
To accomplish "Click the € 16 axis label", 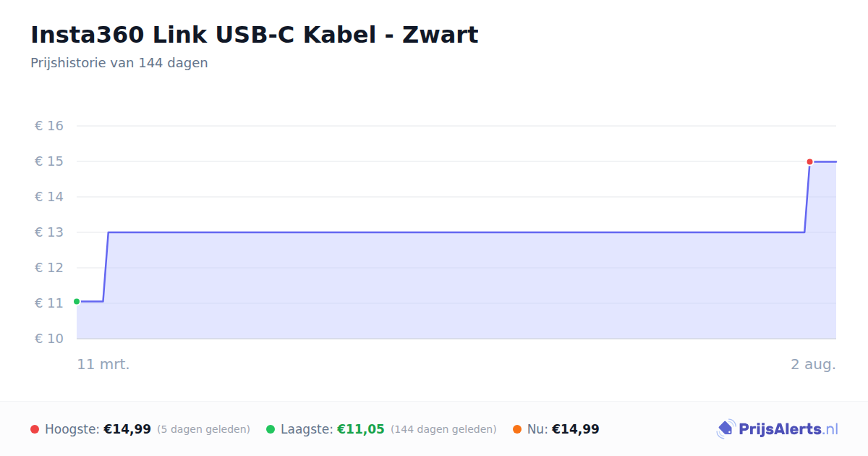I will [x=49, y=126].
